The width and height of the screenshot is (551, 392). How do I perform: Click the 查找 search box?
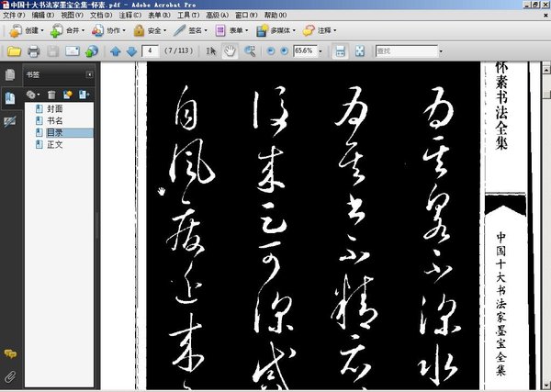point(404,50)
